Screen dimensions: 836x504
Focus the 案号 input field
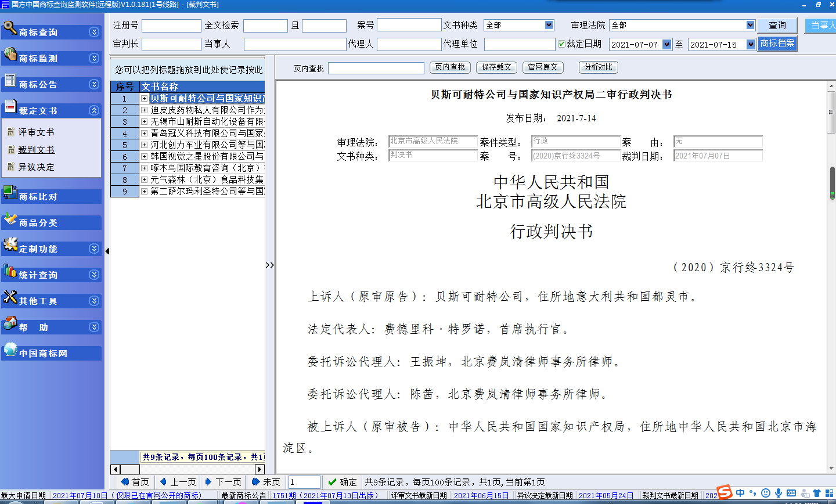point(409,25)
